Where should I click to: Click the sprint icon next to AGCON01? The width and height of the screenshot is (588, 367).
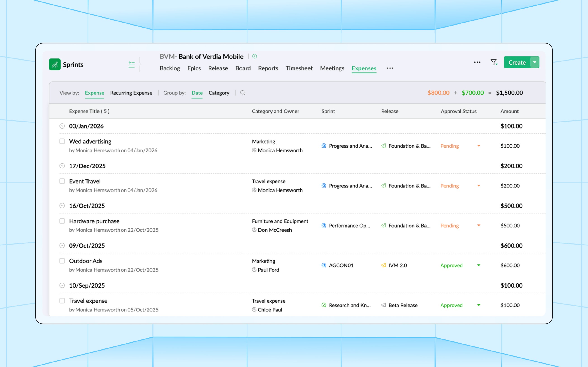324,265
